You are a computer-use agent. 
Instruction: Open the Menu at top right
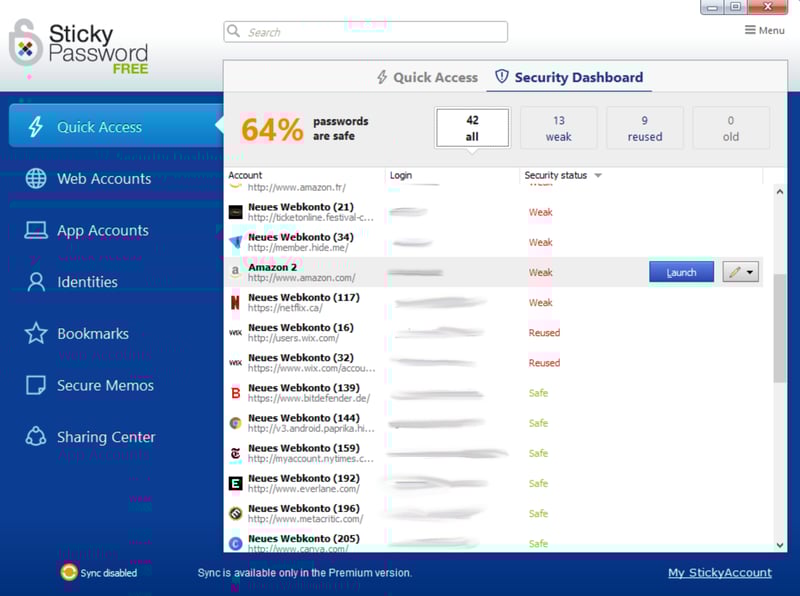764,30
